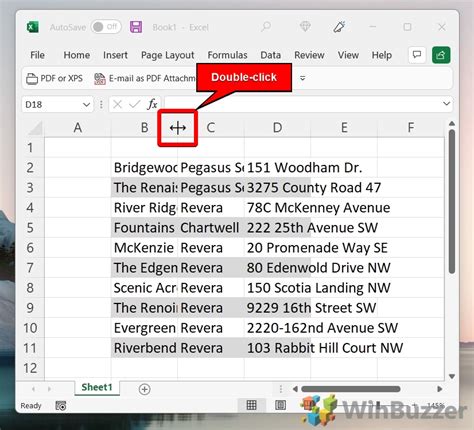The height and width of the screenshot is (430, 474).
Task: Click the green Share button icon
Action: (x=441, y=55)
